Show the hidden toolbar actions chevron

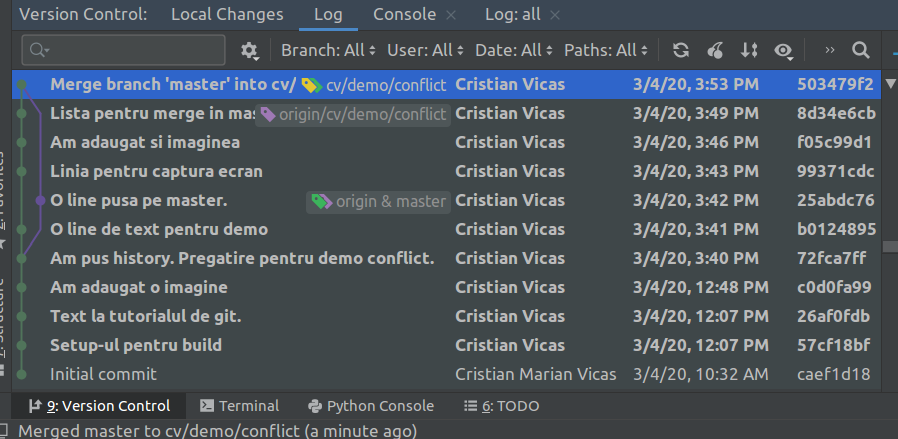click(830, 50)
